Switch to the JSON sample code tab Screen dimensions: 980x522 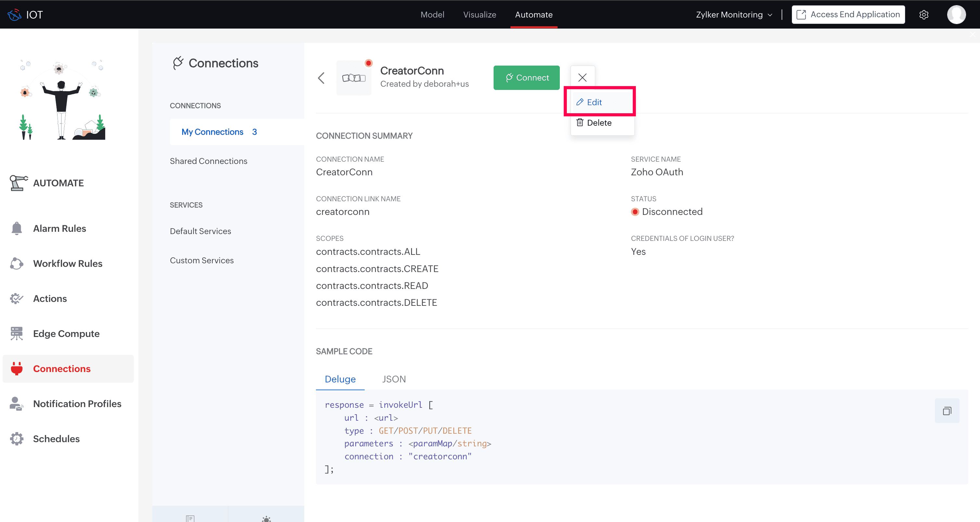click(x=394, y=379)
